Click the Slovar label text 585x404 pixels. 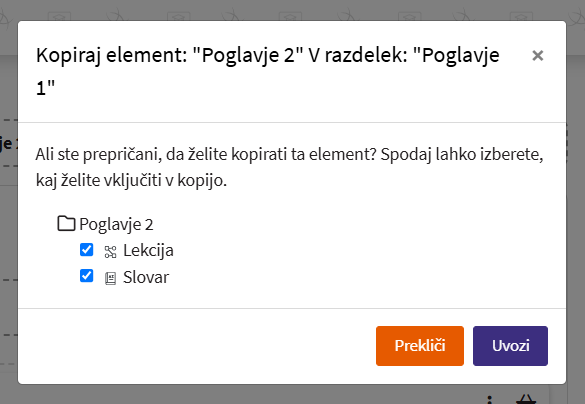coord(146,277)
